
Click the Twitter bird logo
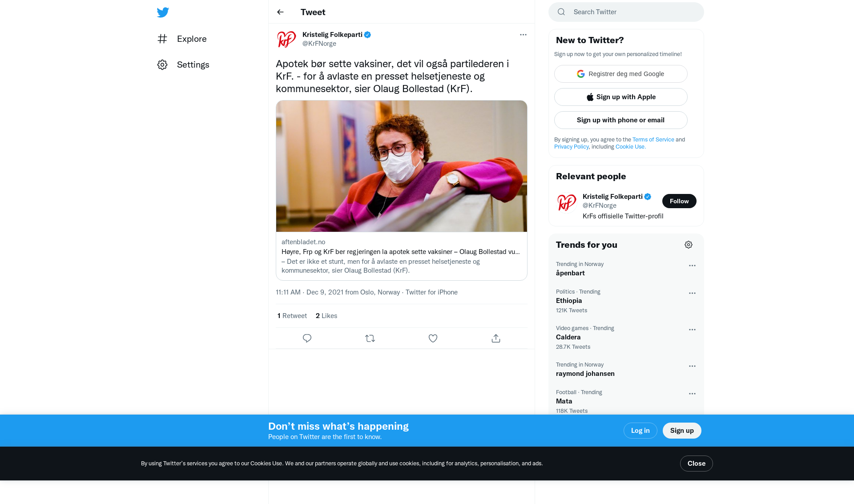click(x=163, y=12)
